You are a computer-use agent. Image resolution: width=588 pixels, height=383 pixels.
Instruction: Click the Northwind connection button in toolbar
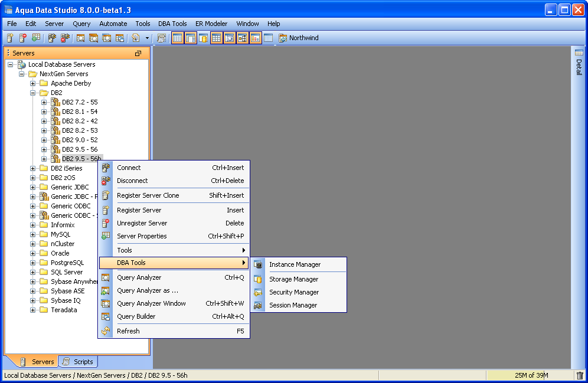coord(299,38)
